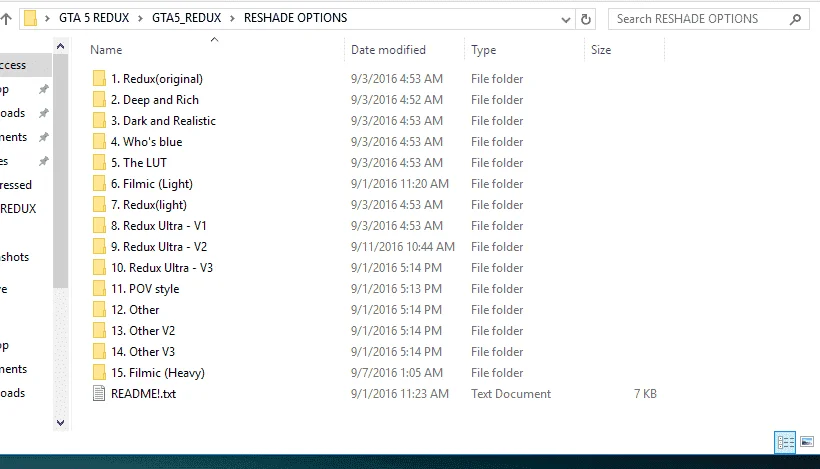Select folder icon of 7. Redux(light)
This screenshot has height=469, width=820.
point(99,204)
